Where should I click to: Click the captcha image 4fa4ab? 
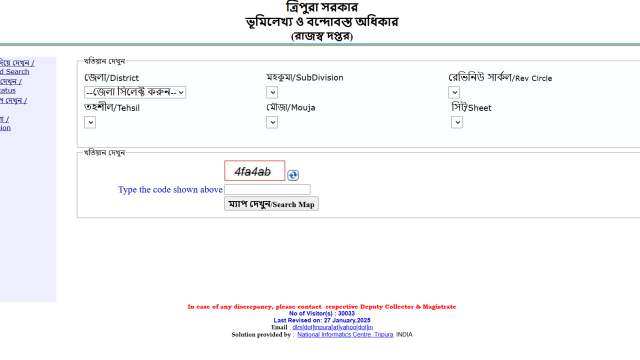(255, 171)
